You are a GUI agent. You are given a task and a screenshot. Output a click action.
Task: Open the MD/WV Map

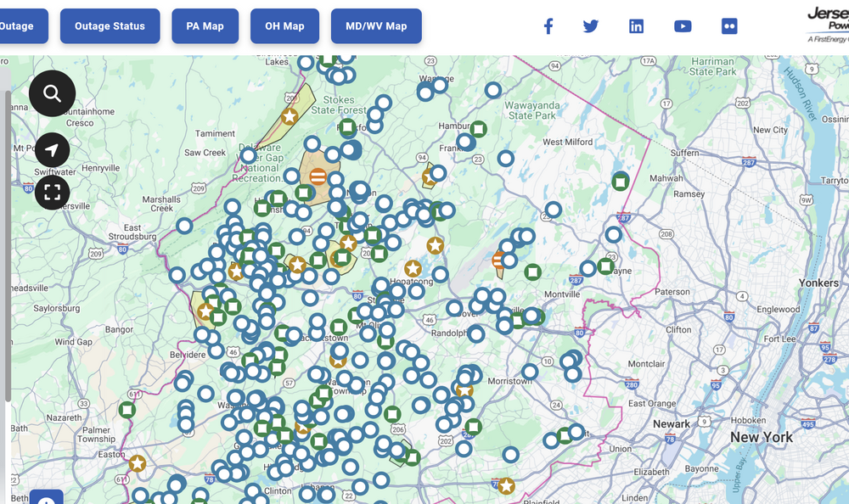point(376,26)
